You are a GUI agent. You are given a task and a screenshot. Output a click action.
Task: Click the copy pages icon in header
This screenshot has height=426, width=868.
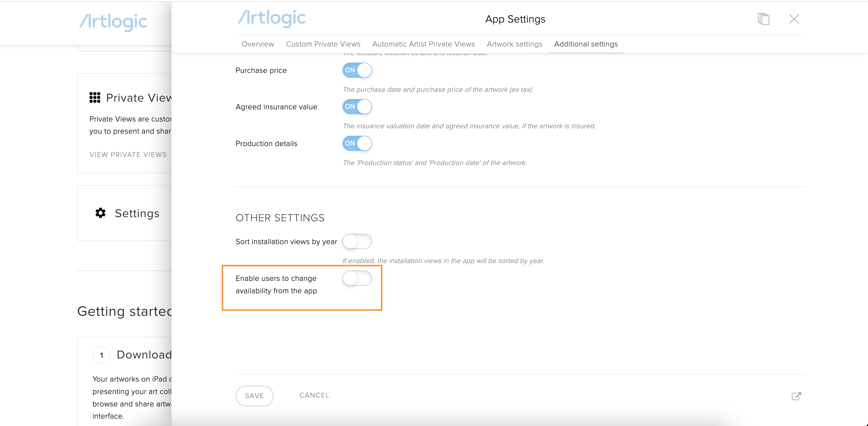click(764, 19)
